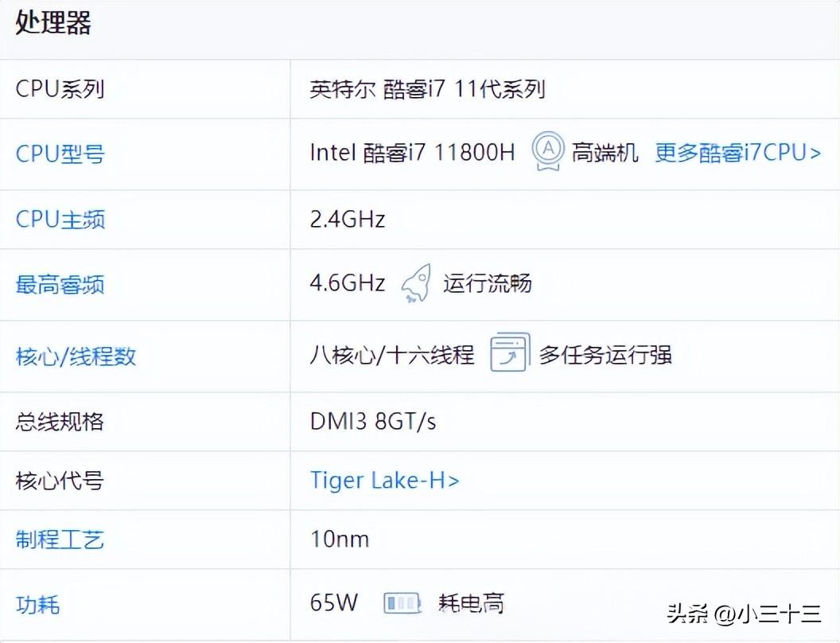Click the multitasking window icon
Viewport: 840px width, 643px height.
pyautogui.click(x=510, y=353)
